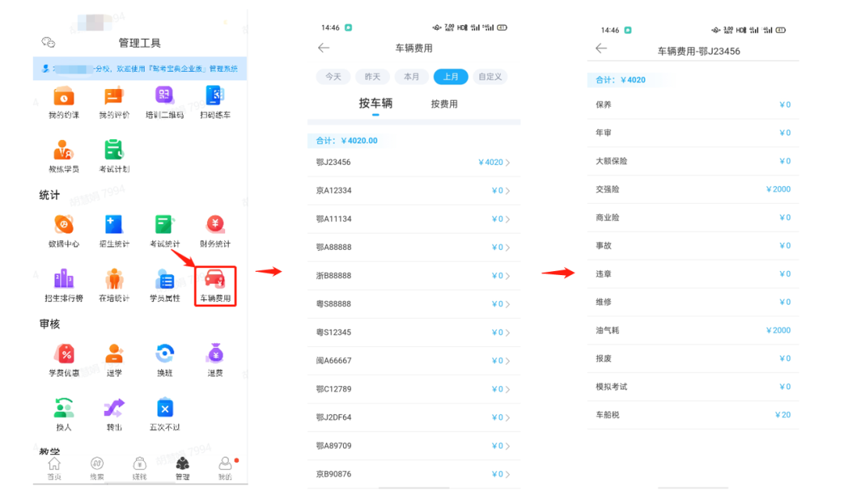Image resolution: width=844 pixels, height=504 pixels.
Task: Expand vehicle 闽A66667 row chevron
Action: pyautogui.click(x=508, y=361)
